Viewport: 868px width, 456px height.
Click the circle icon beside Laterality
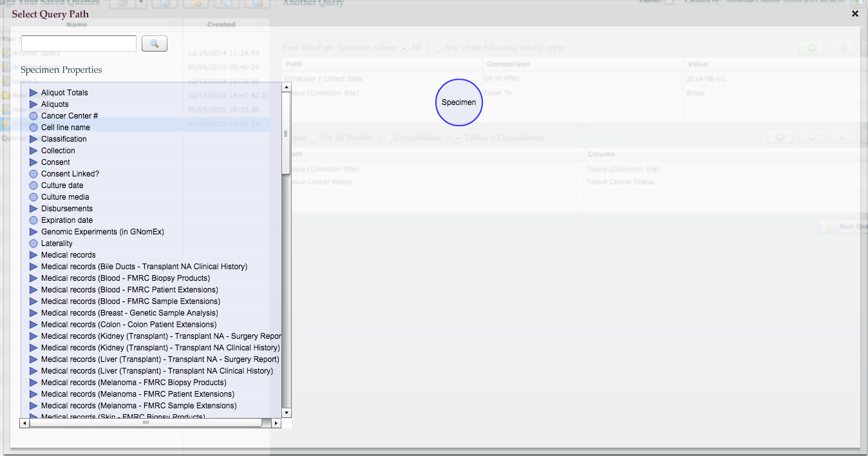click(33, 243)
